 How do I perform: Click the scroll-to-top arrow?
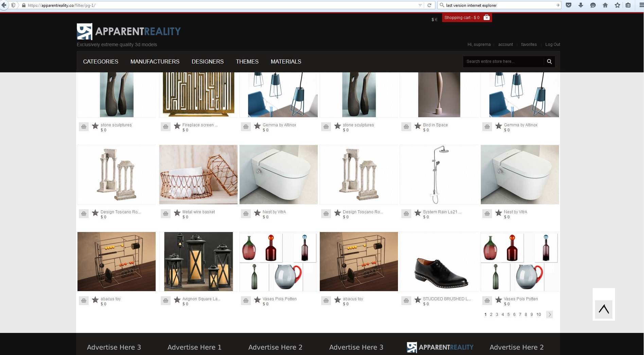604,309
